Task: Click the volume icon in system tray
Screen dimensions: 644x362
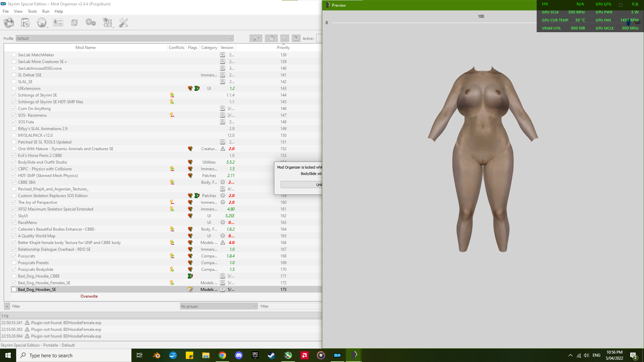Action: pos(586,355)
